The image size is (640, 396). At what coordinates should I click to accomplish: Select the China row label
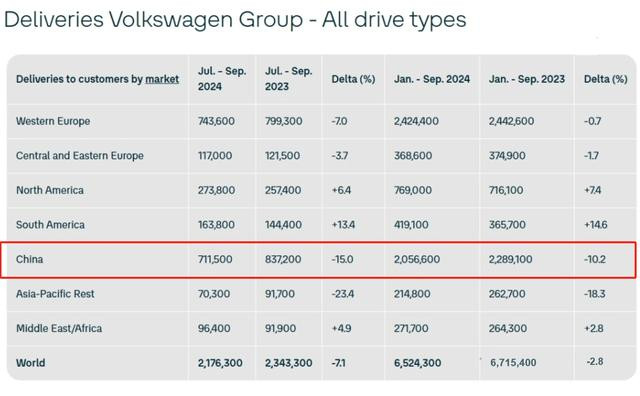coord(29,259)
